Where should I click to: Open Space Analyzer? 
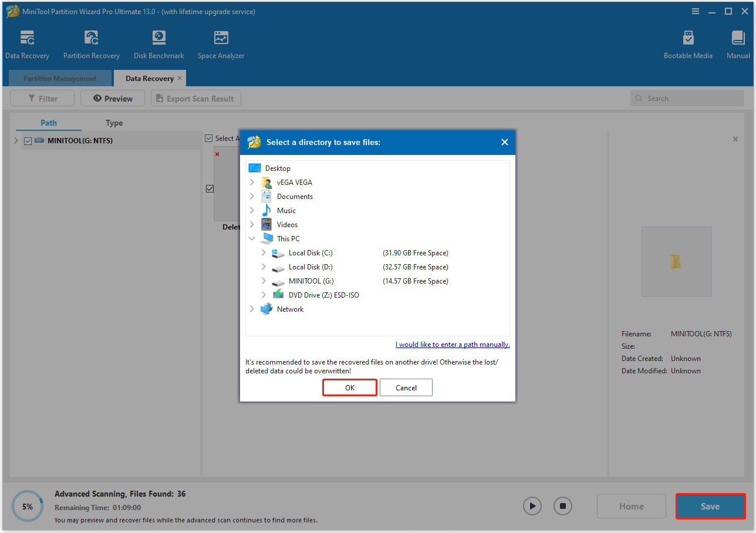tap(221, 39)
